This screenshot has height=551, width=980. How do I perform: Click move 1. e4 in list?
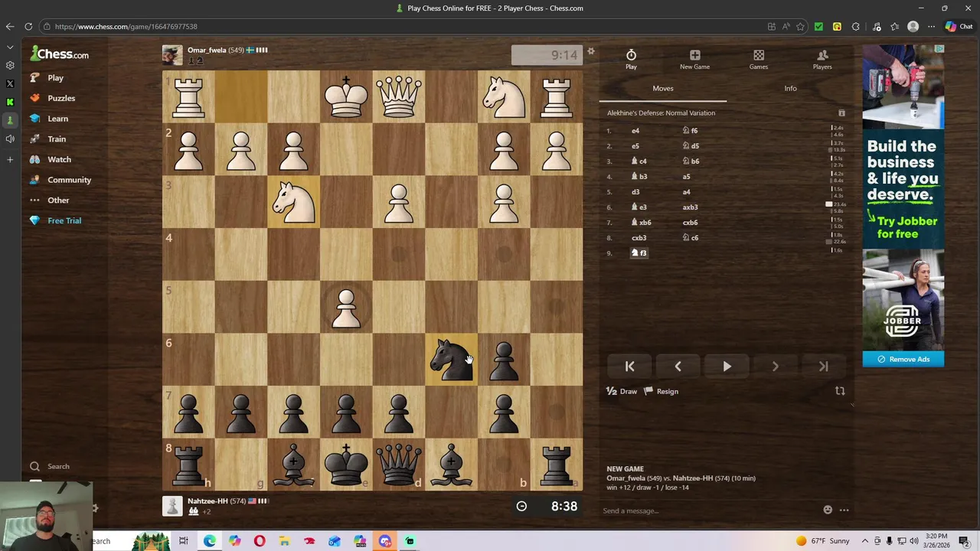[x=635, y=131]
